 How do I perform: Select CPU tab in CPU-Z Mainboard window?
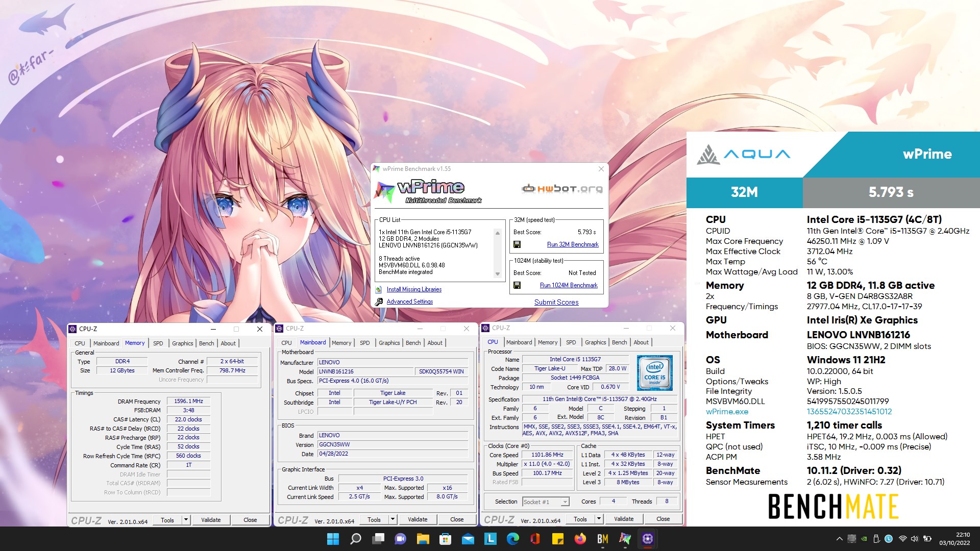[x=287, y=343]
